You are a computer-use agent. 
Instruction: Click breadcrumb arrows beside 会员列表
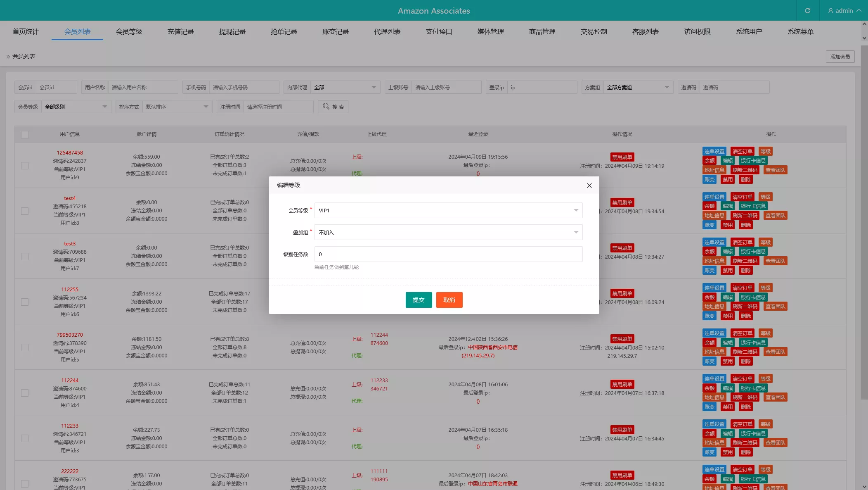click(x=8, y=57)
